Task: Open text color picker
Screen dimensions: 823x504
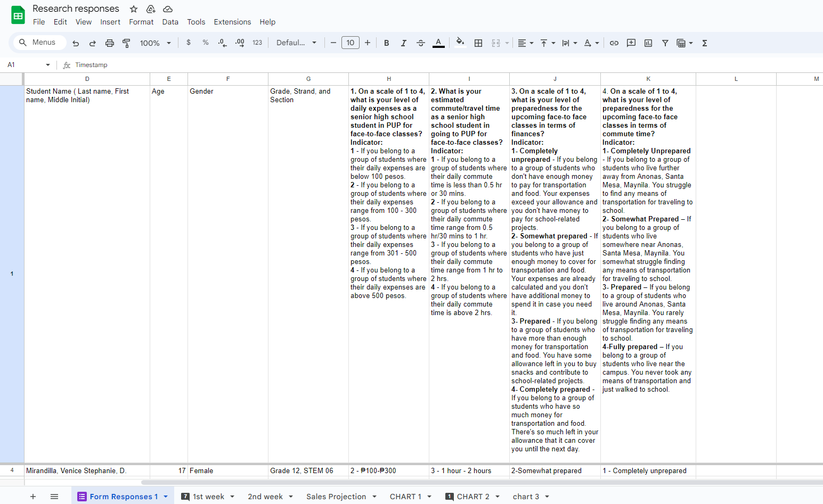Action: point(438,43)
